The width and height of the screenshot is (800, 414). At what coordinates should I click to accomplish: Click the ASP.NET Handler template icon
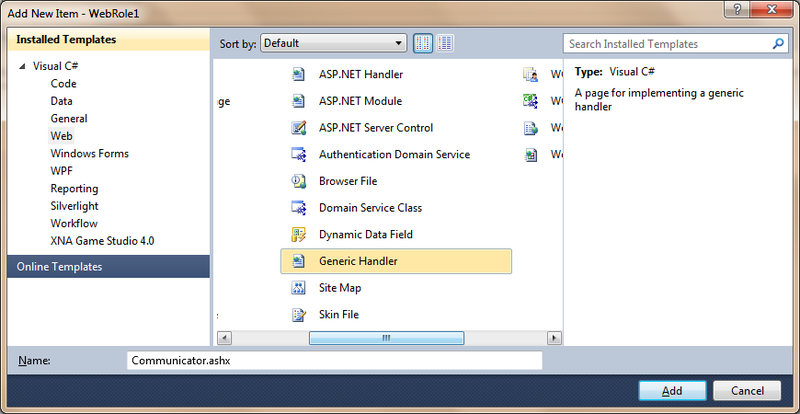coord(298,75)
